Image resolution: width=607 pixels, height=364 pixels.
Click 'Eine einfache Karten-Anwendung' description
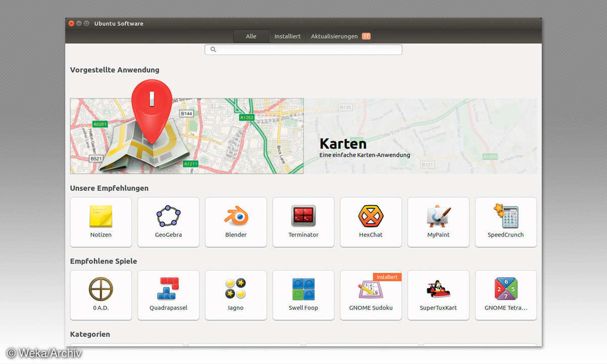click(365, 155)
